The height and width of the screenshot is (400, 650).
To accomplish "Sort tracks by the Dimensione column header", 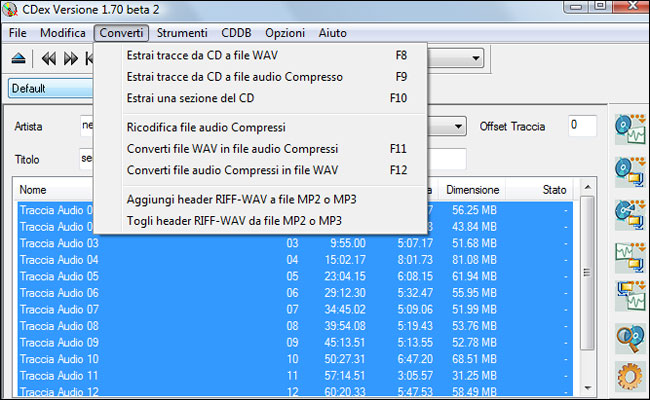I will point(472,190).
